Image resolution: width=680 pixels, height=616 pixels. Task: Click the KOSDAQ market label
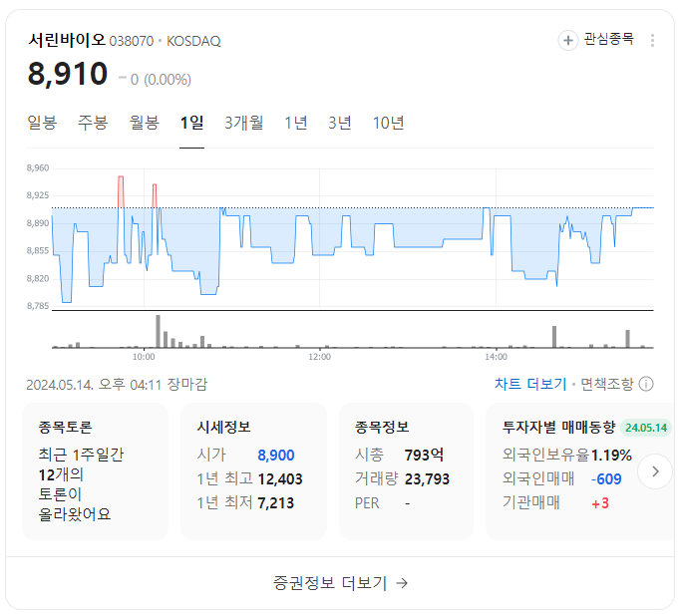[193, 41]
